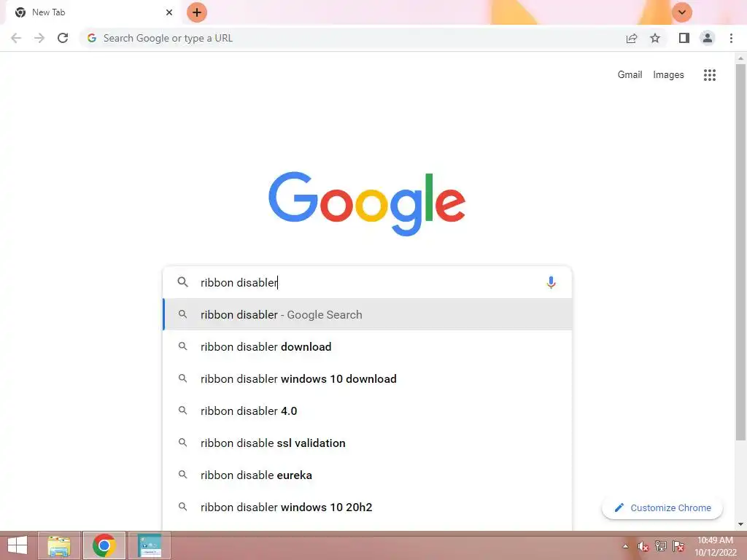The width and height of the screenshot is (747, 560).
Task: Click scrollbar up arrow
Action: [740, 58]
